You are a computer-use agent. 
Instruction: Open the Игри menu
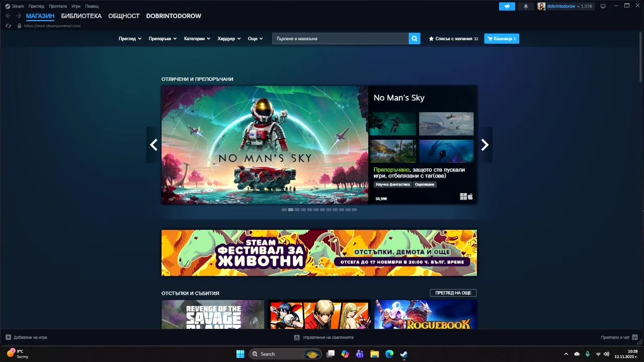(x=76, y=6)
